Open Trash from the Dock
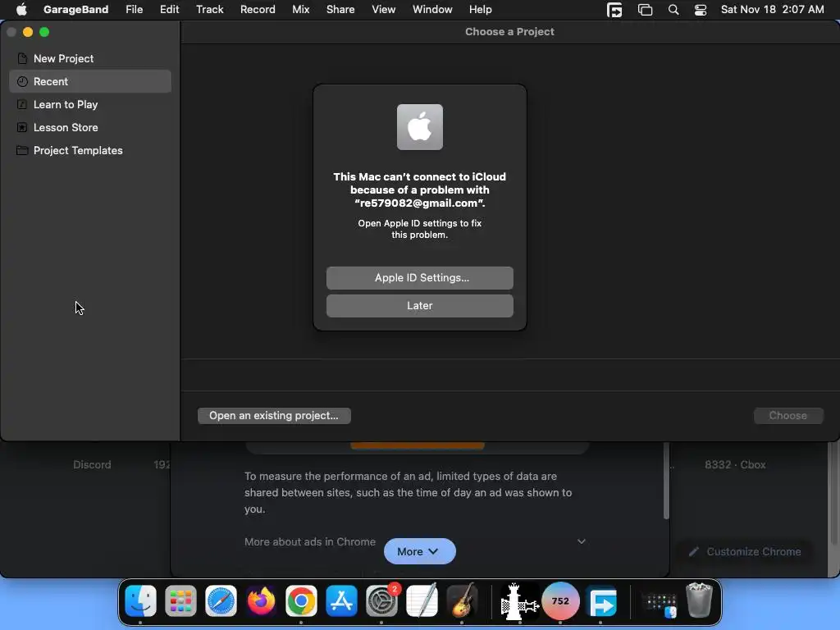The height and width of the screenshot is (630, 840). [x=699, y=601]
